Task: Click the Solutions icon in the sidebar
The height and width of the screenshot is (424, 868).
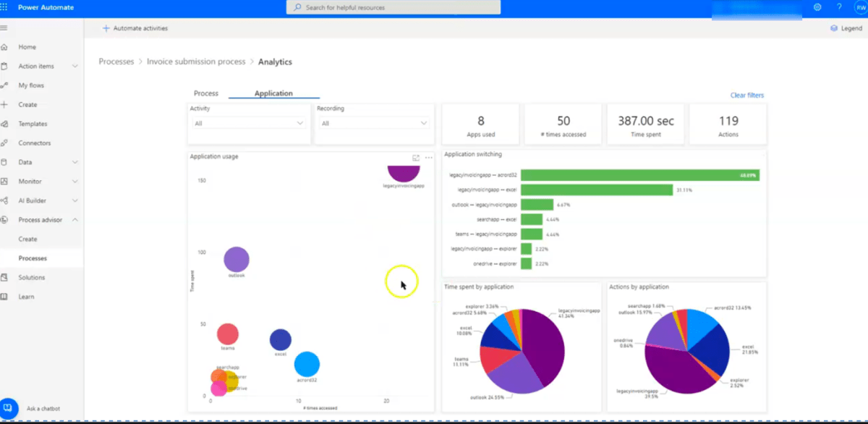Action: (4, 277)
